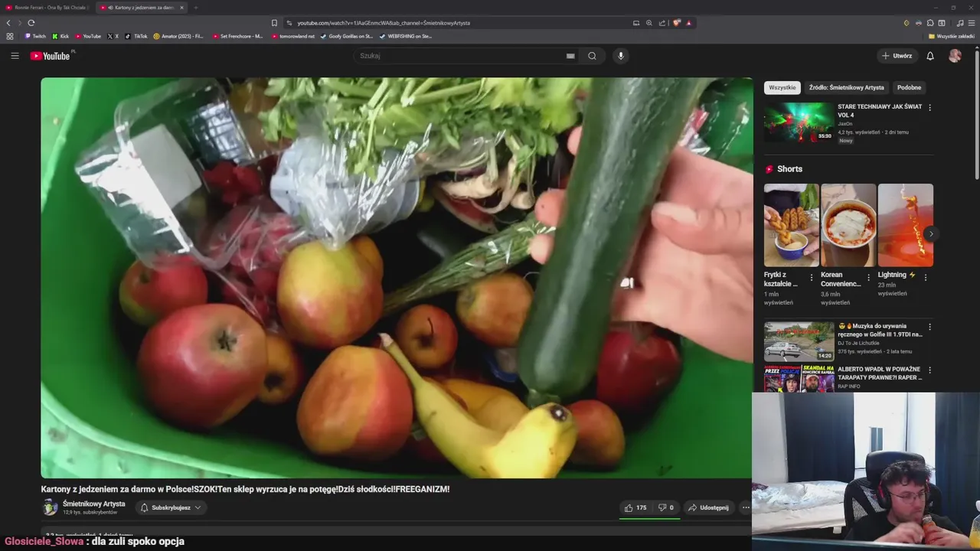This screenshot has width=980, height=551.
Task: Click the magnifier search button
Action: (592, 56)
